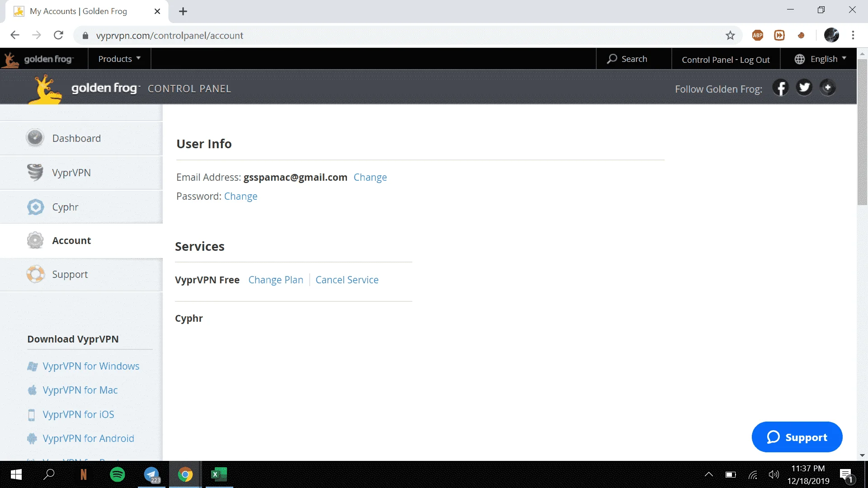This screenshot has height=488, width=868.
Task: Bookmark this page with the star
Action: tap(730, 35)
